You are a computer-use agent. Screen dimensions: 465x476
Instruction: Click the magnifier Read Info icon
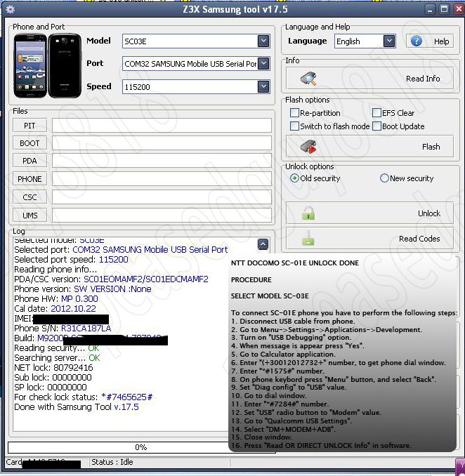(x=308, y=79)
